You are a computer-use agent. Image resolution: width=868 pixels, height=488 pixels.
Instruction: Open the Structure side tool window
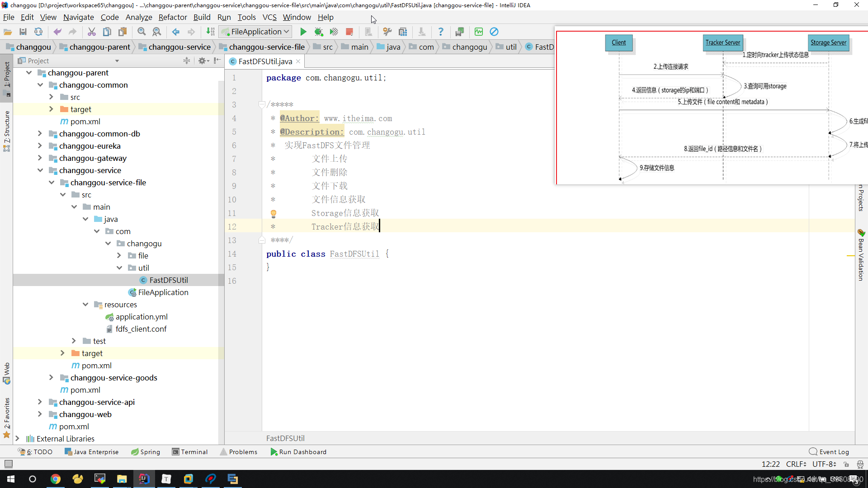tap(7, 131)
